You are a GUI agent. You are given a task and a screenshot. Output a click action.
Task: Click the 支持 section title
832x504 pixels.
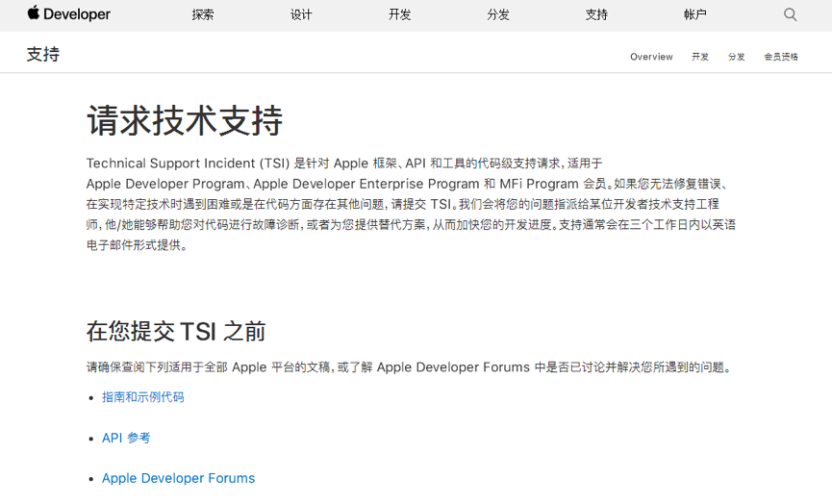(x=43, y=54)
